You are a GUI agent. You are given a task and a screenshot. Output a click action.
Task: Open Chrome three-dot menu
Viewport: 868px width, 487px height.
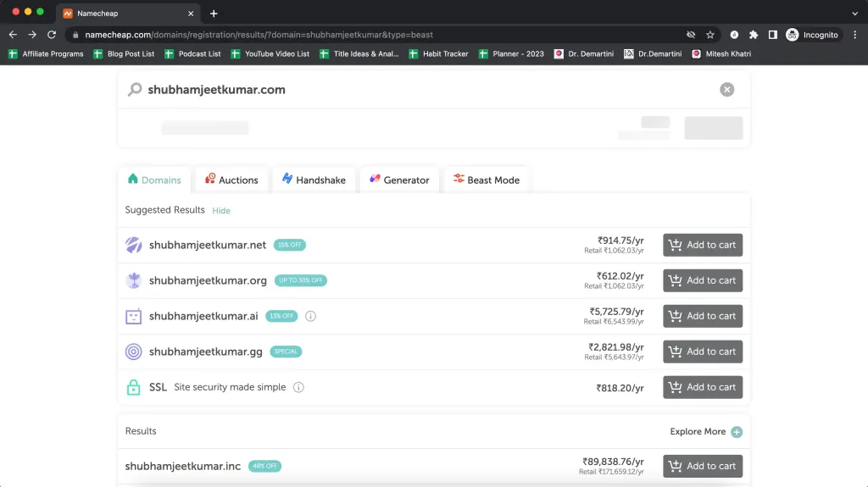pyautogui.click(x=854, y=35)
